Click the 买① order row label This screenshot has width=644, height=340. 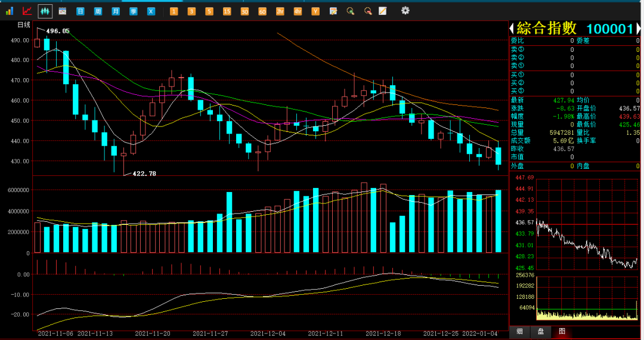click(517, 75)
